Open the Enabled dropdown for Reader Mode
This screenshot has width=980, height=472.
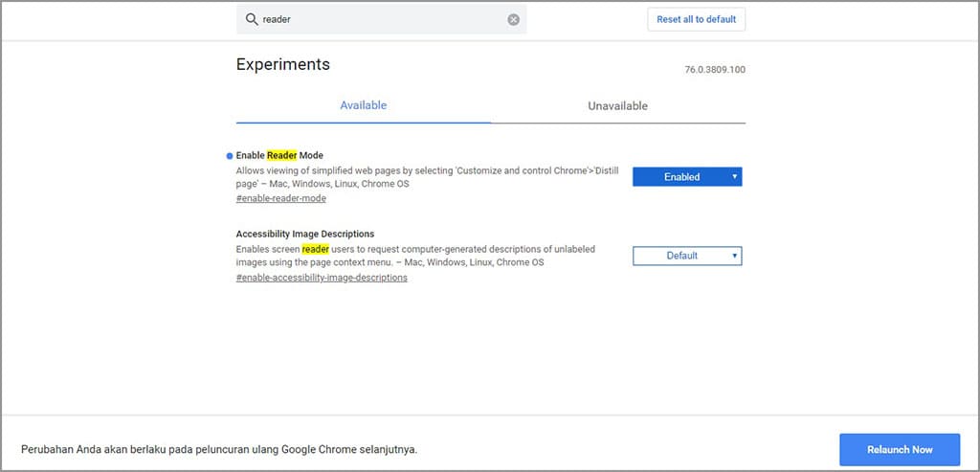[x=687, y=177]
